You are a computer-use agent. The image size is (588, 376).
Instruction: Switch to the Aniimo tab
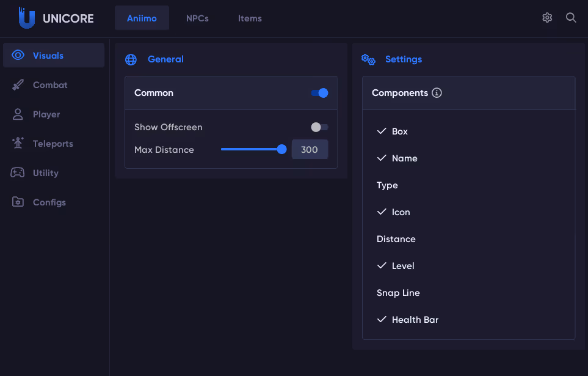(x=142, y=18)
